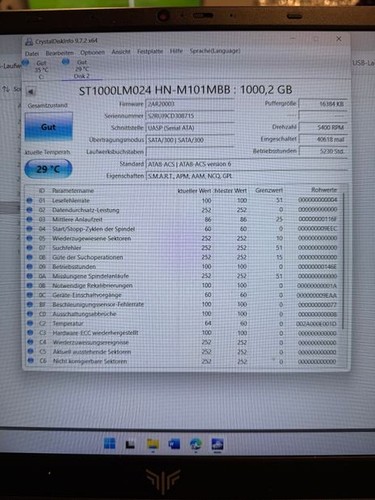Click the Standard ATA8-ACS field
The height and width of the screenshot is (500, 375).
(246, 164)
